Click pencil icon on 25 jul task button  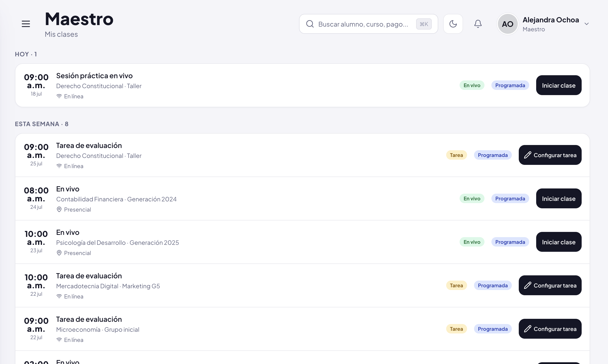click(527, 155)
